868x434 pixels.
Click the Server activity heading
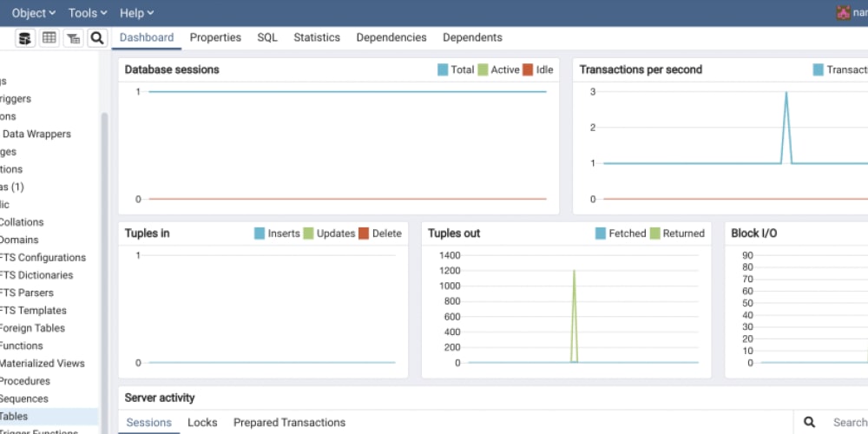point(160,398)
